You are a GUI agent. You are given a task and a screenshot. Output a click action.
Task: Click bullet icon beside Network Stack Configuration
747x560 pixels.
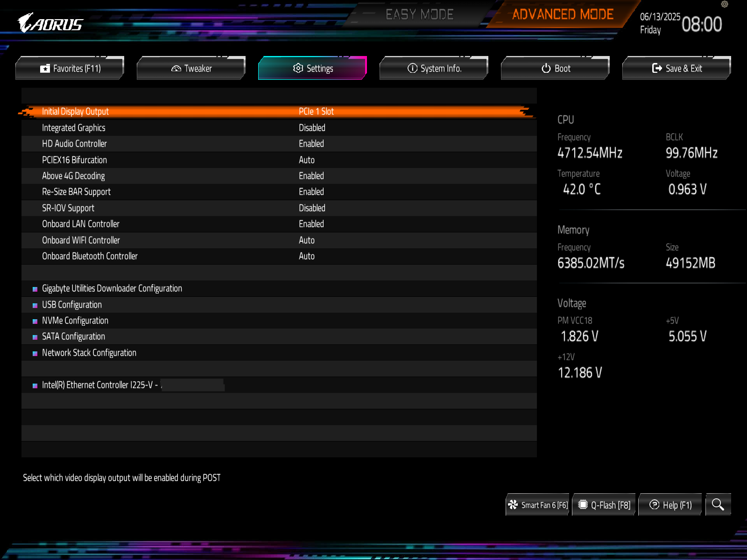coord(35,353)
